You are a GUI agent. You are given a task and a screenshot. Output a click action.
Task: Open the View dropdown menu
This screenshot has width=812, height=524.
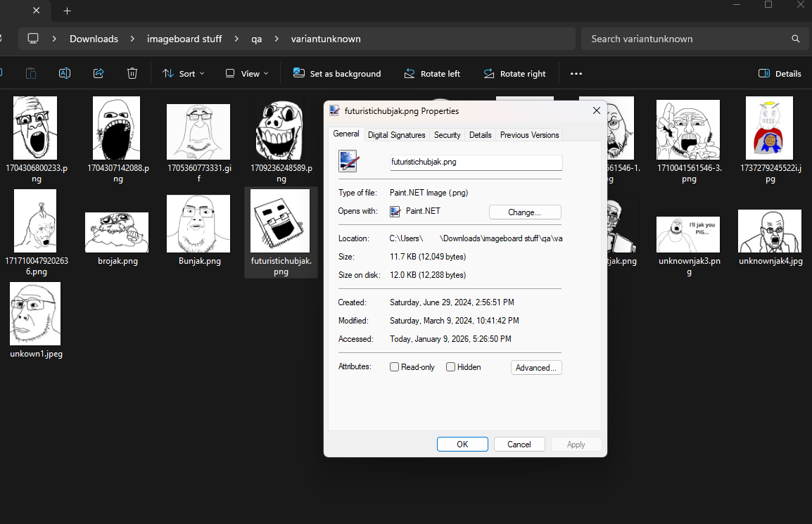pyautogui.click(x=246, y=74)
